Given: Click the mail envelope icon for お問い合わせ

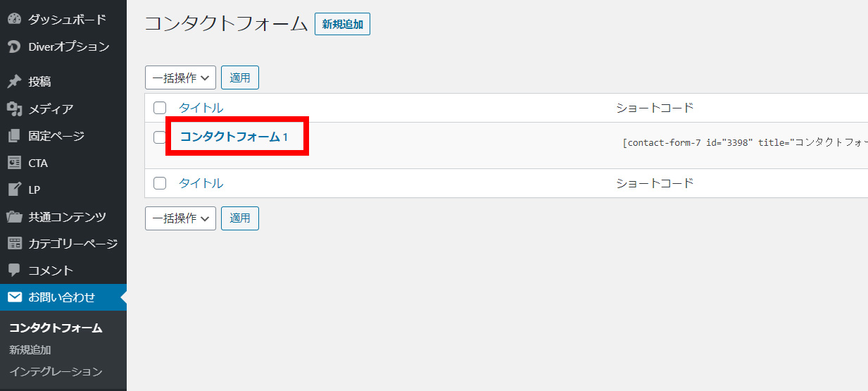Looking at the screenshot, I should (14, 297).
